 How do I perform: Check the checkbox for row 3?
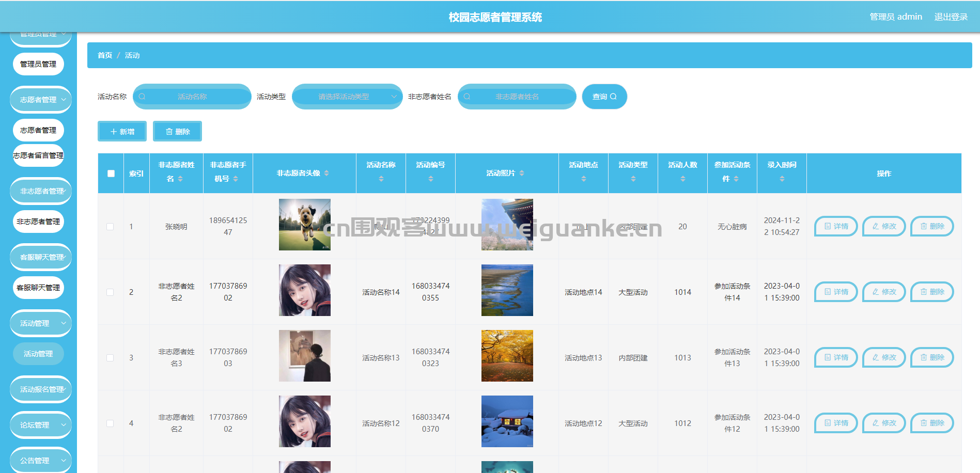click(x=110, y=358)
